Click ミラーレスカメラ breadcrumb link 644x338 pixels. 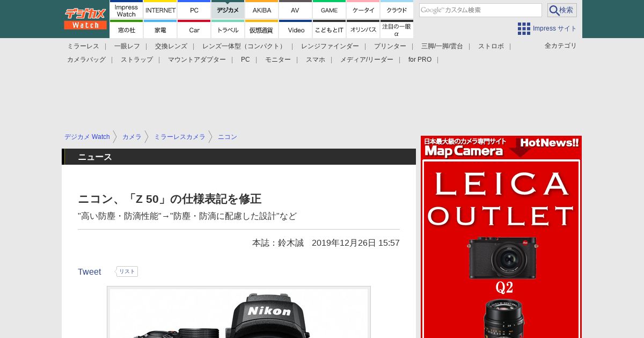point(180,137)
